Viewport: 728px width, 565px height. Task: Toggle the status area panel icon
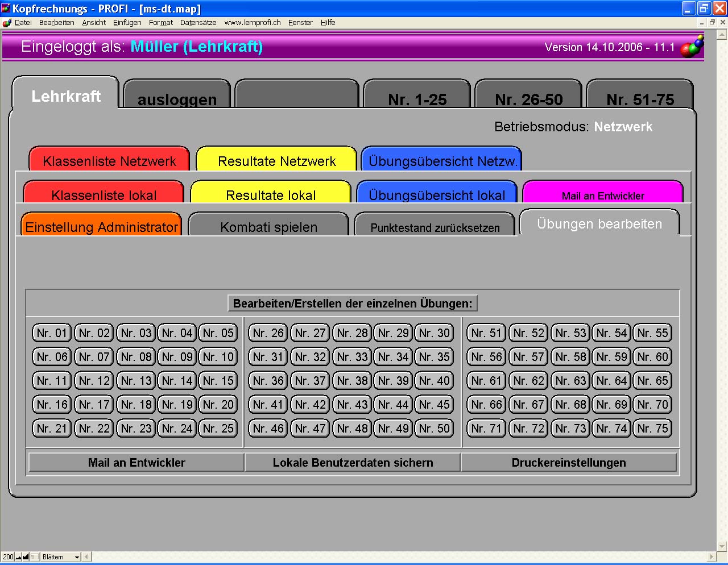(x=35, y=557)
